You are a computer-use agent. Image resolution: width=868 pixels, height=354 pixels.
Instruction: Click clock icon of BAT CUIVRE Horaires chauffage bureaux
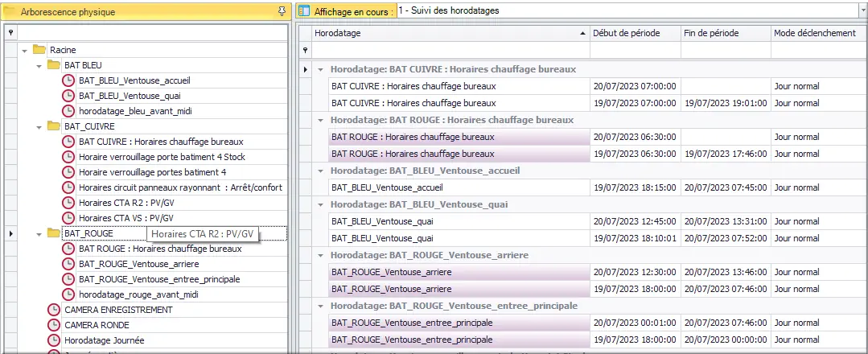[68, 142]
